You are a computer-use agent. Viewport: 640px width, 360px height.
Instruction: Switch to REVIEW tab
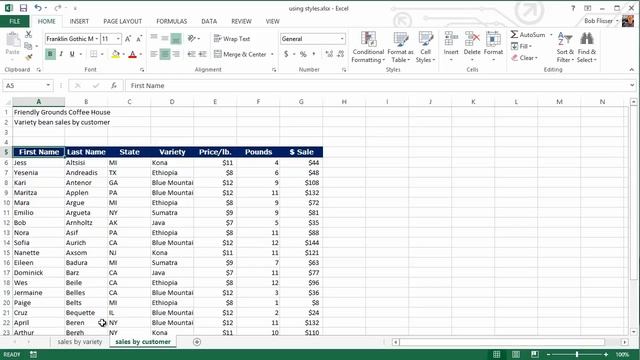241,21
